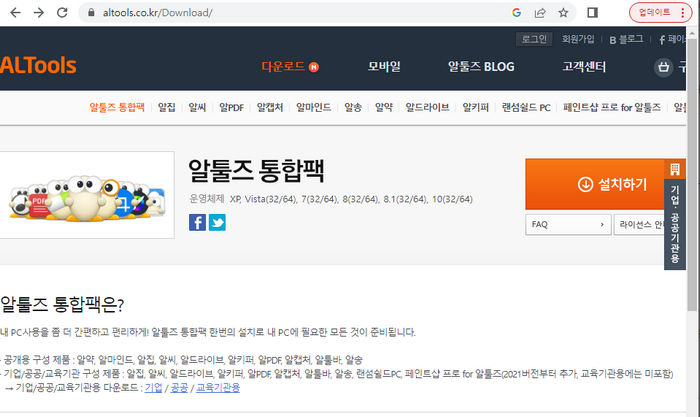Click the building icon above side tab
Screen dimensions: 700x417
[x=675, y=169]
